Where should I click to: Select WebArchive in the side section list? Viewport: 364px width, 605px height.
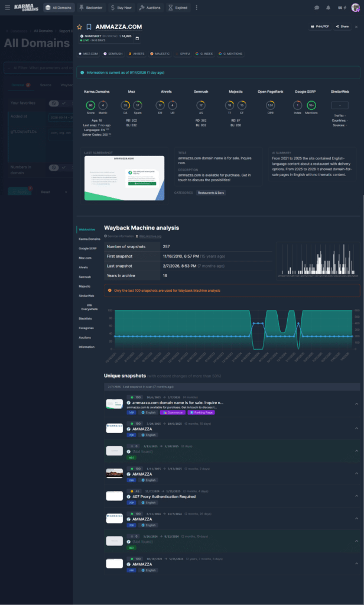87,230
